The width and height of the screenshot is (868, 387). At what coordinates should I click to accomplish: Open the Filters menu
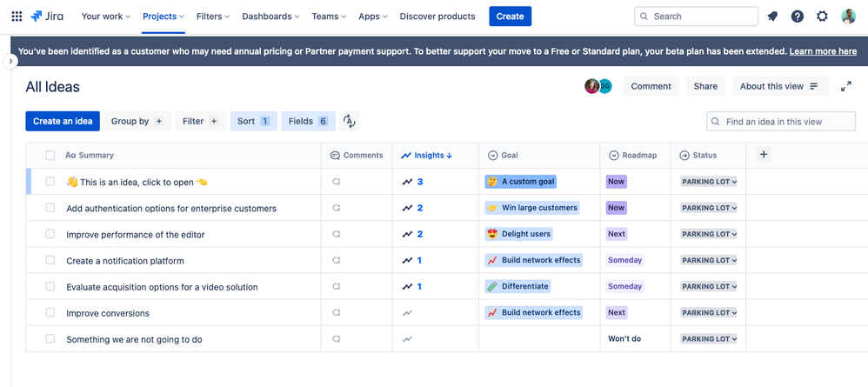(213, 17)
